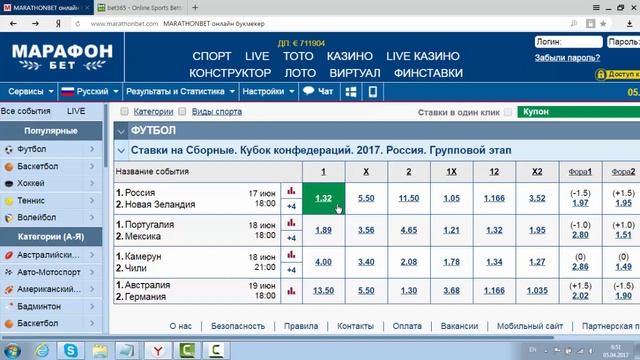
Task: Open Хоккей sport in sidebar
Action: pos(51,183)
